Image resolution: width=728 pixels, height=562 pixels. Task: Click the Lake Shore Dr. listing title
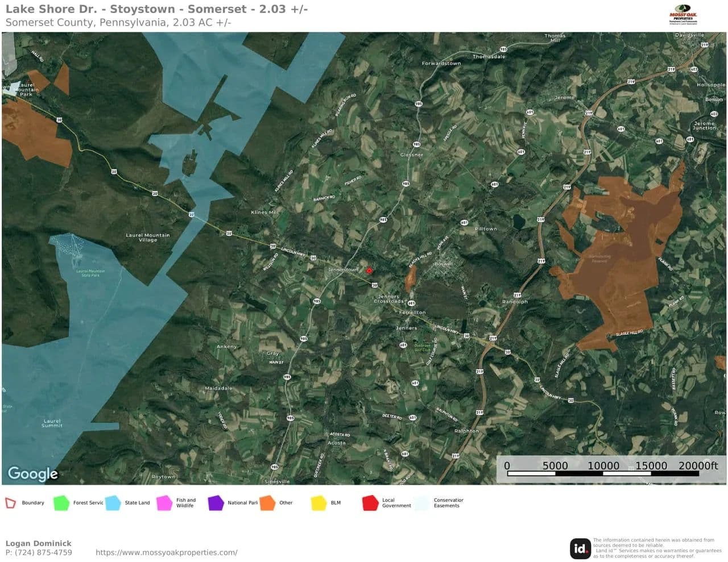(156, 9)
